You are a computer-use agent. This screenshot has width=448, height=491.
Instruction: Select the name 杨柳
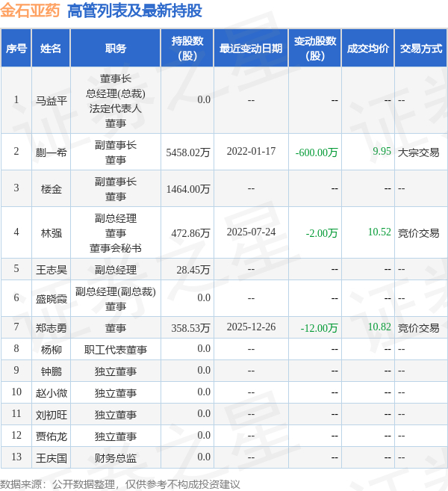(x=52, y=350)
